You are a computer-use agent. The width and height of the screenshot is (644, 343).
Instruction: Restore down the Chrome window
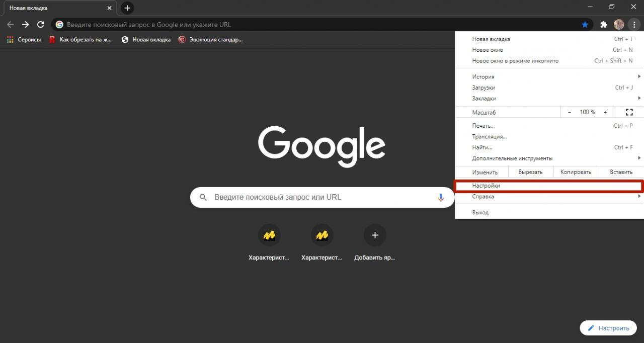click(612, 7)
